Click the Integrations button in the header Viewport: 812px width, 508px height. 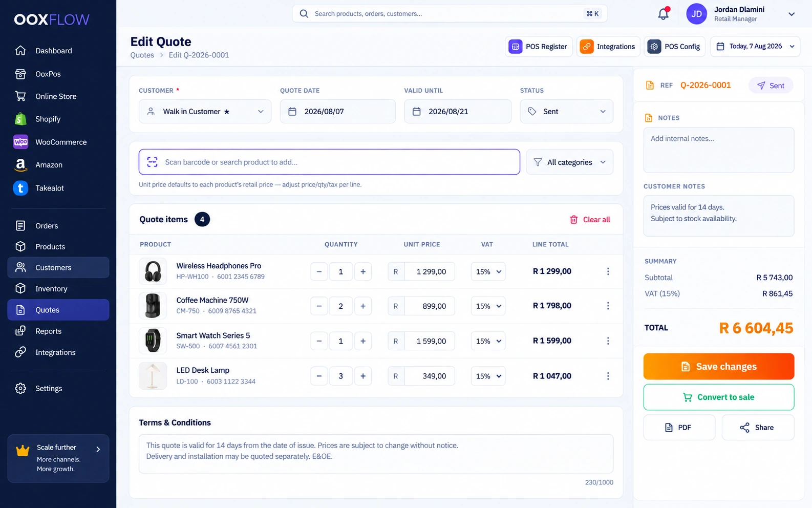pyautogui.click(x=608, y=47)
